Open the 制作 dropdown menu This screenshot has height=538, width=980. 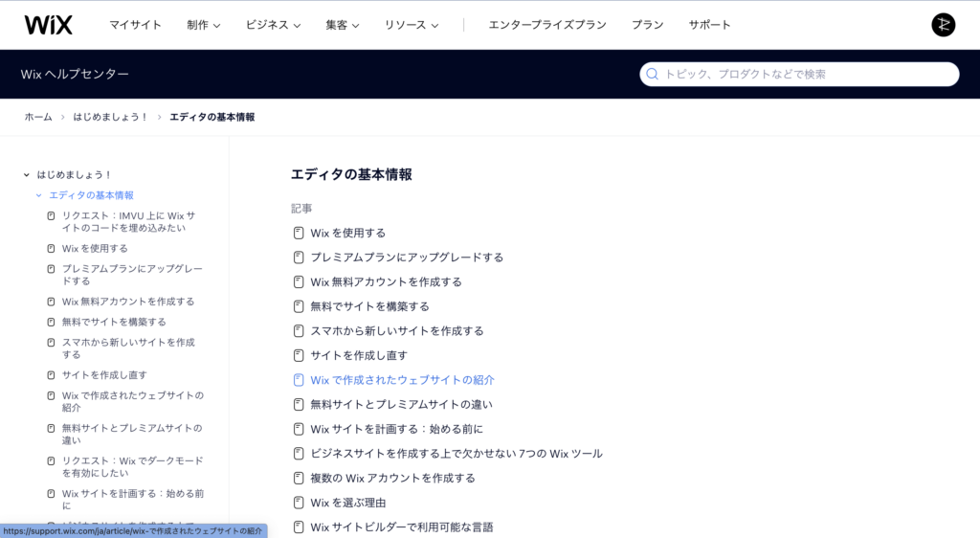(204, 25)
